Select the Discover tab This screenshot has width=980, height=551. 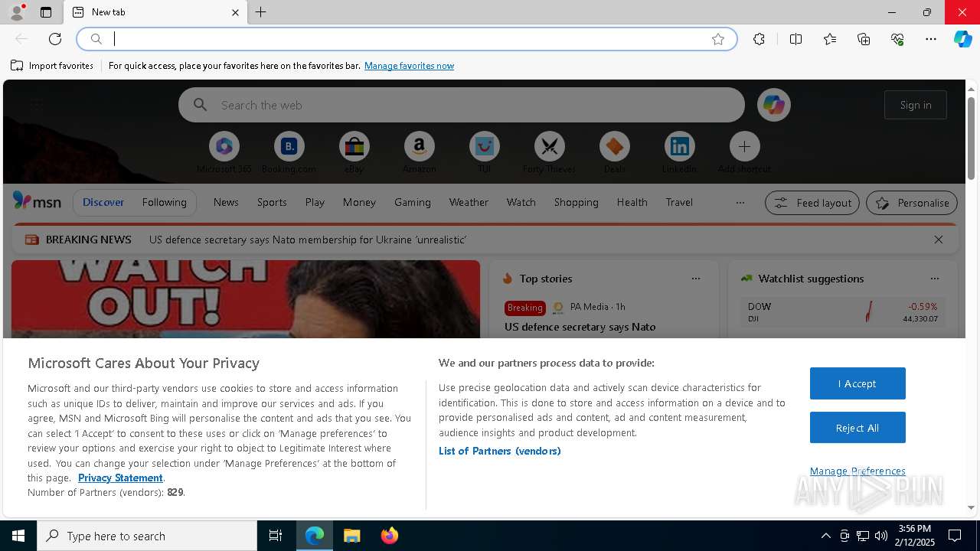pos(103,202)
